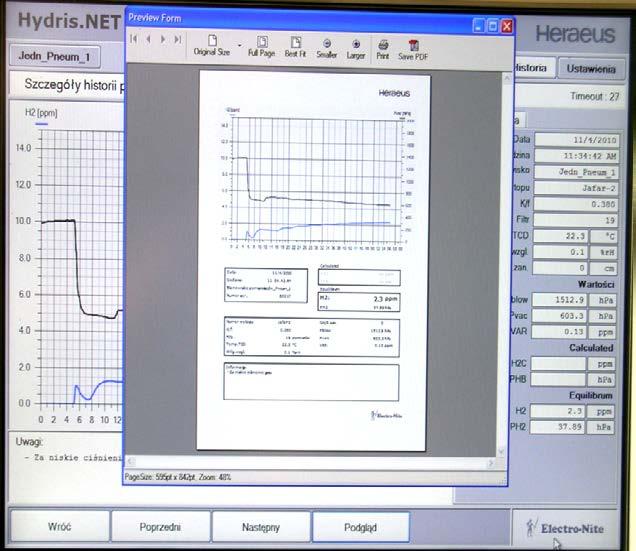Click the Jafar-2 heat field
This screenshot has height=551, width=636.
click(576, 188)
